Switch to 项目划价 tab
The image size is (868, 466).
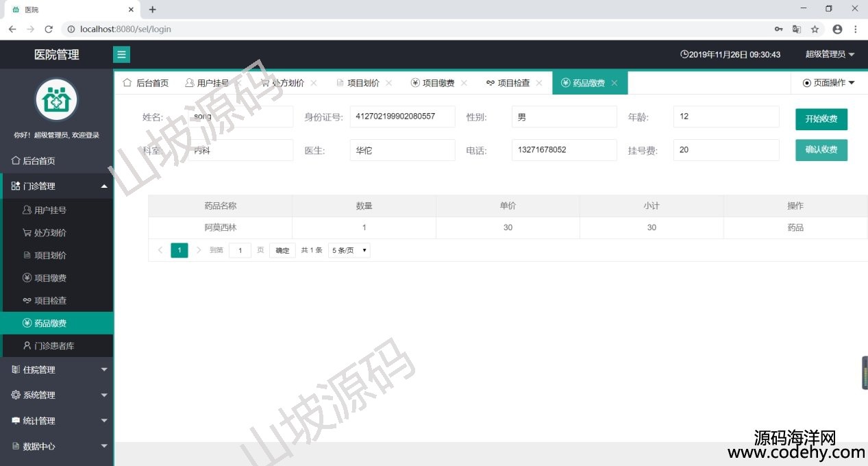click(358, 83)
